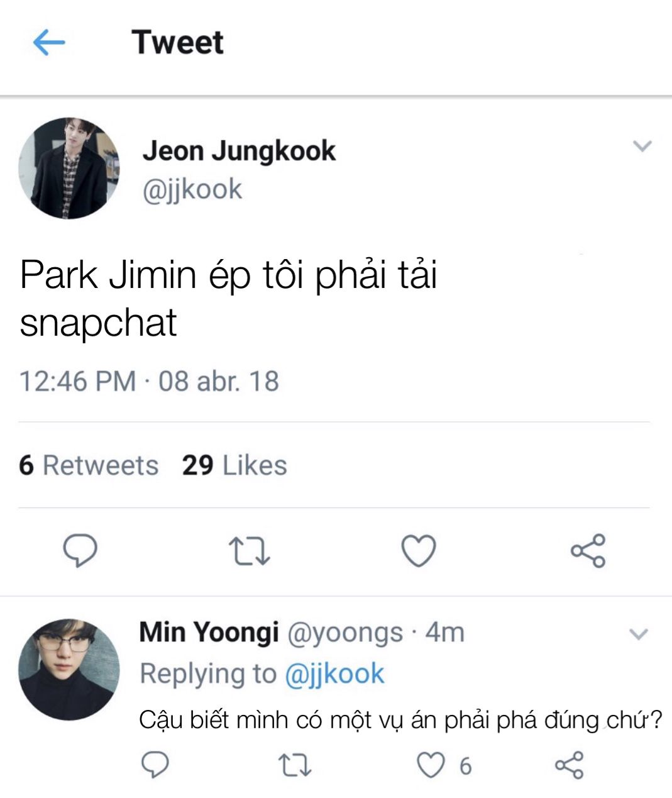Open Min Yoongi's profile picture
Screen dimensions: 672x798
pyautogui.click(x=69, y=669)
